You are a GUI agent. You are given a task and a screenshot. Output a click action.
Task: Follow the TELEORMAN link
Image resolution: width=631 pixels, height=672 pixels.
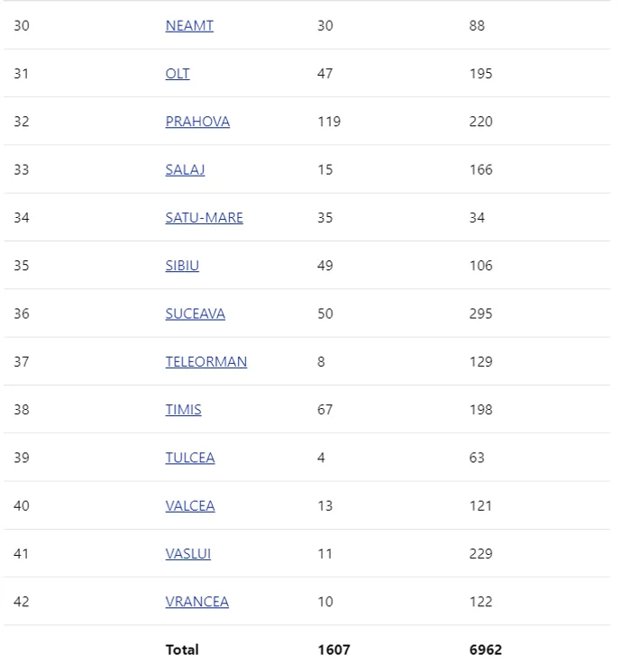pos(206,361)
